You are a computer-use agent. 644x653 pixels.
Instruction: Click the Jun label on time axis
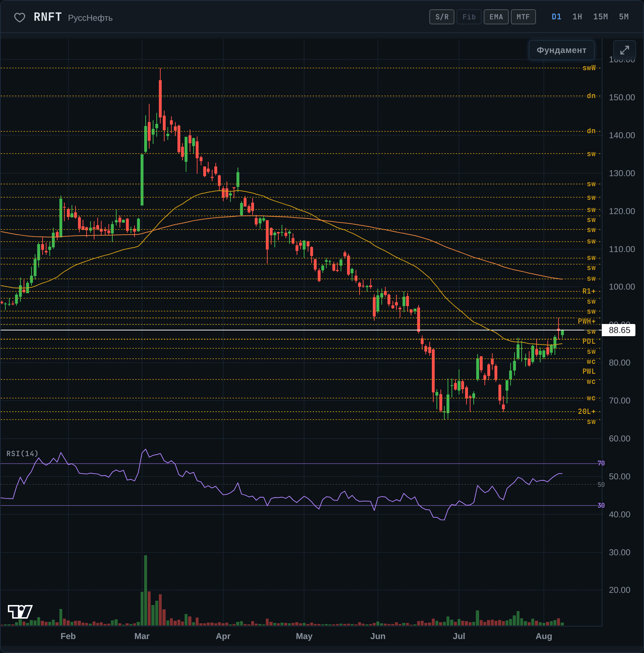[x=378, y=636]
